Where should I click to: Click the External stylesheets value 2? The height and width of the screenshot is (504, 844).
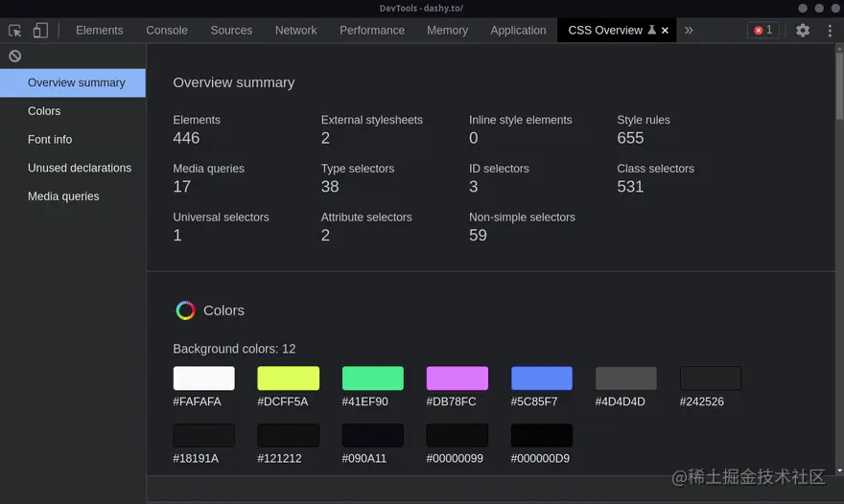[x=326, y=138]
